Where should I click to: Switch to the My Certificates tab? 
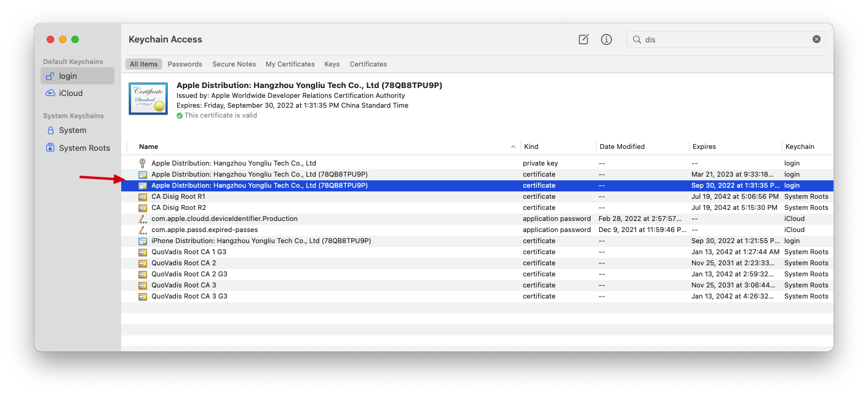[x=290, y=64]
